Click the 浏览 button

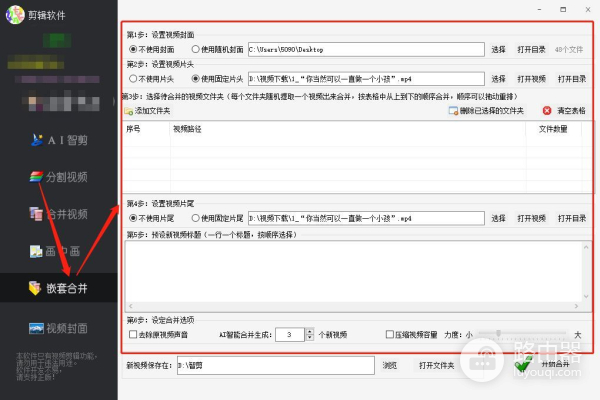pos(390,366)
